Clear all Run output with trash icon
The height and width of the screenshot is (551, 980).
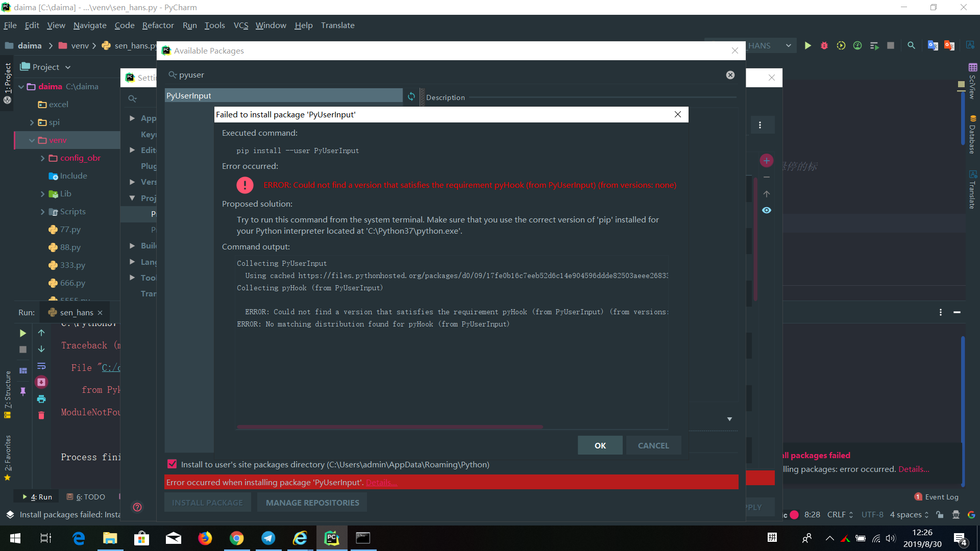click(x=41, y=415)
